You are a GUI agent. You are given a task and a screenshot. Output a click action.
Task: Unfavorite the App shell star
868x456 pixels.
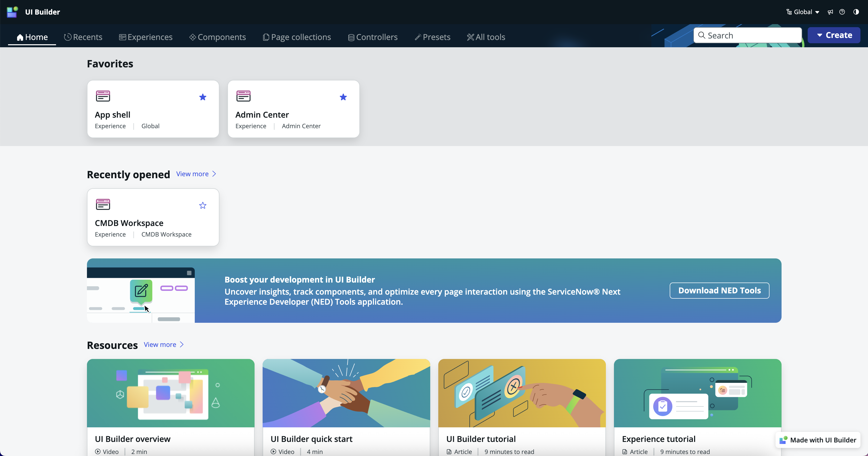203,97
